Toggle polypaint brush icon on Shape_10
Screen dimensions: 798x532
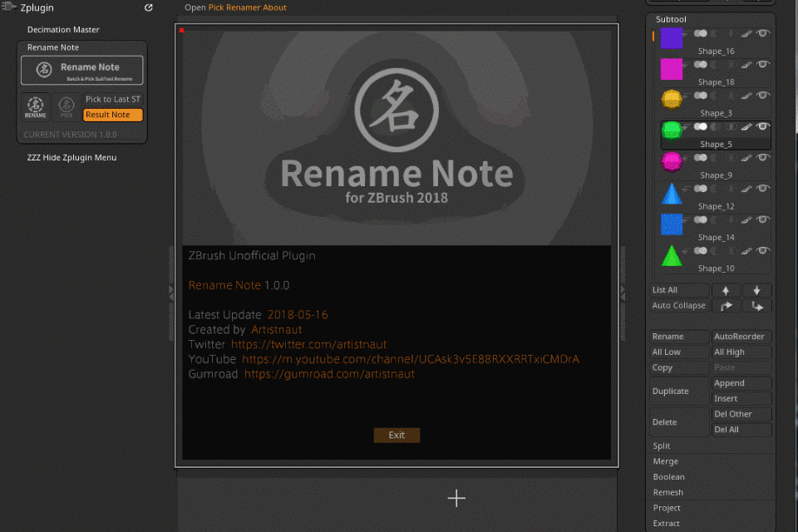[x=746, y=252]
